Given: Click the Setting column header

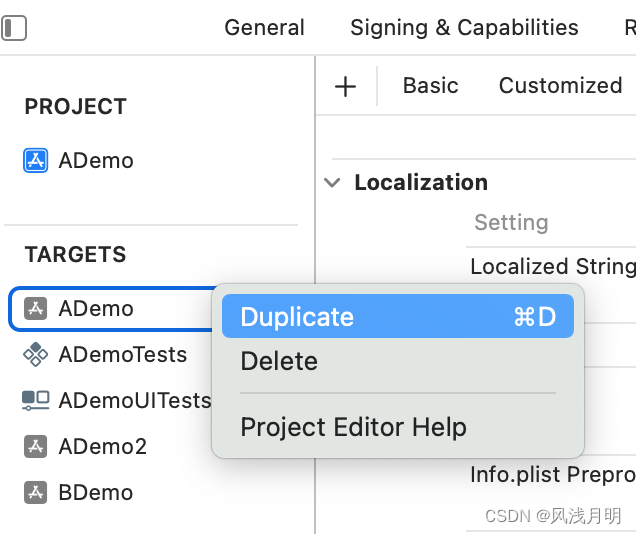Looking at the screenshot, I should (x=511, y=222).
